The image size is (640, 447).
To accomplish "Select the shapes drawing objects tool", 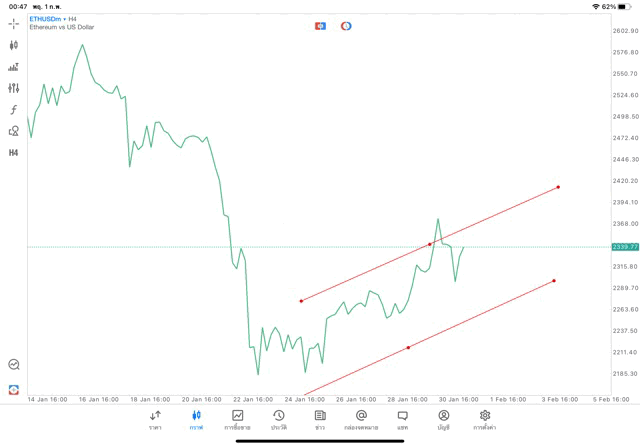I will (13, 131).
